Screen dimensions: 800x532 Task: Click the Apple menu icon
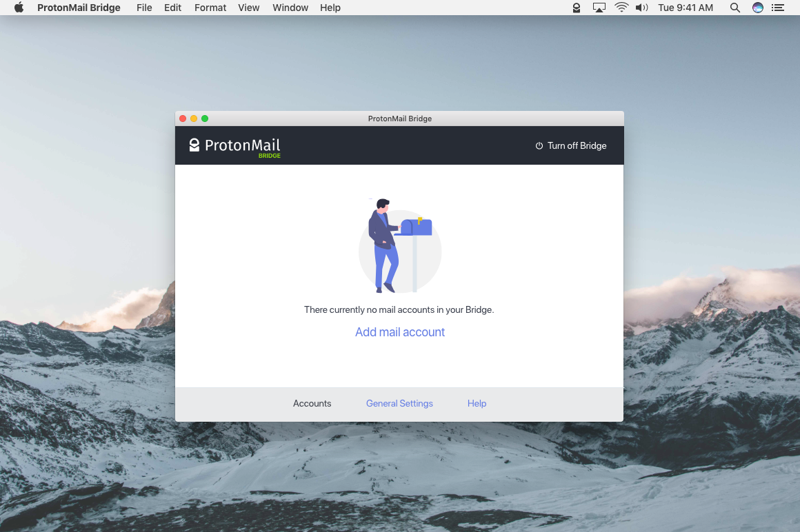pyautogui.click(x=19, y=7)
